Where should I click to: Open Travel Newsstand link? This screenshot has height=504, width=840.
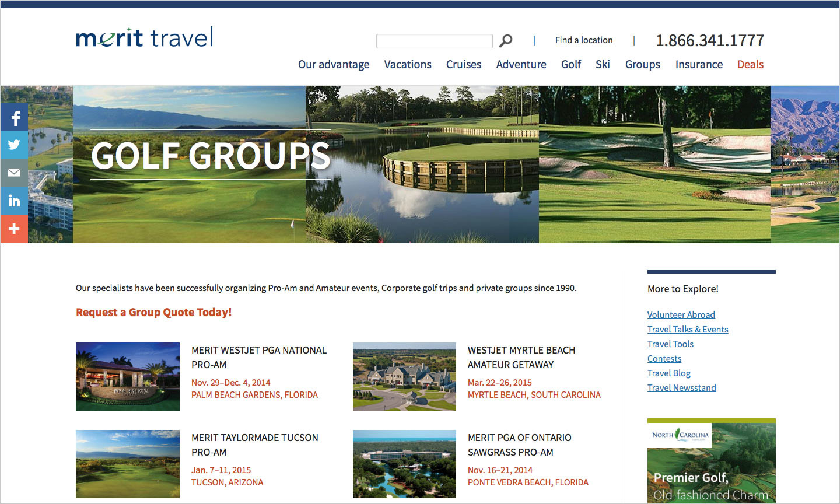tap(681, 387)
